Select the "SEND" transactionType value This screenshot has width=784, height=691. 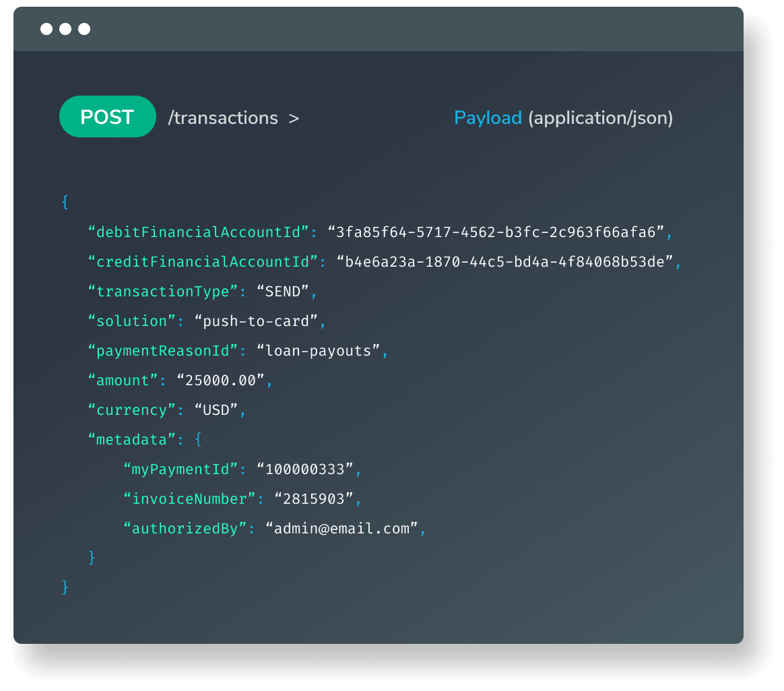[283, 292]
